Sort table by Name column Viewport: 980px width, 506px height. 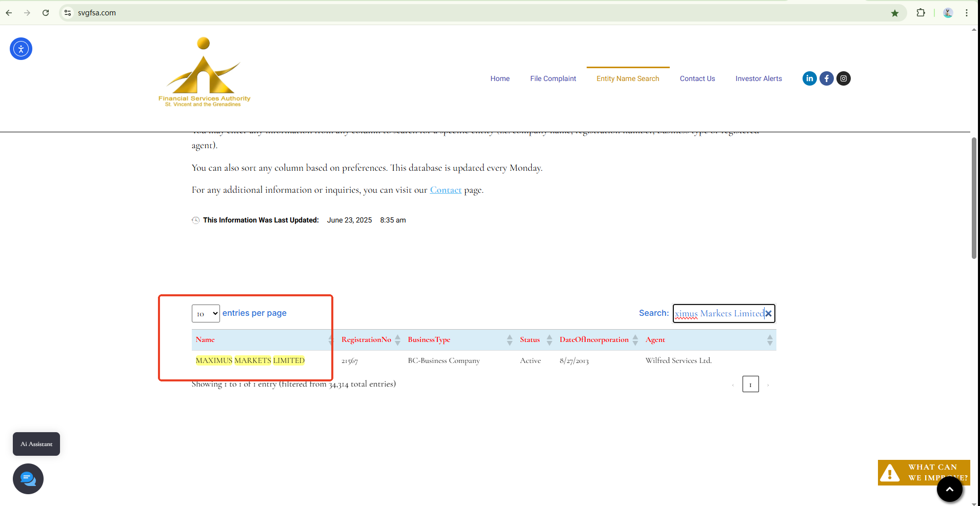click(x=206, y=340)
